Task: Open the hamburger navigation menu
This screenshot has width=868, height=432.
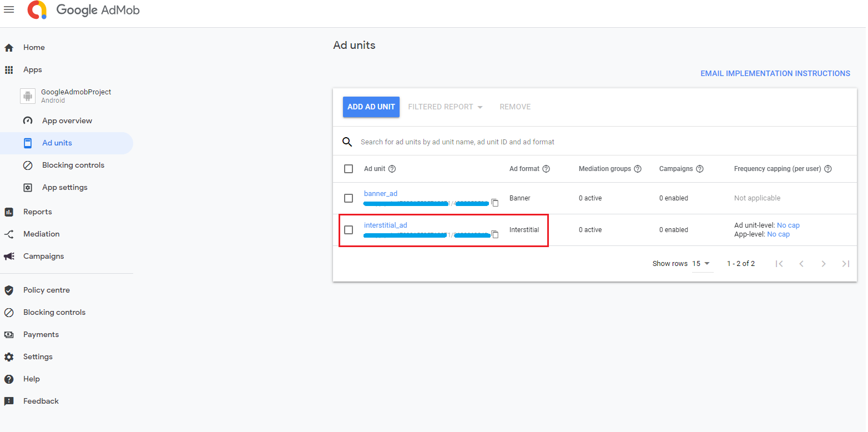Action: pos(9,9)
